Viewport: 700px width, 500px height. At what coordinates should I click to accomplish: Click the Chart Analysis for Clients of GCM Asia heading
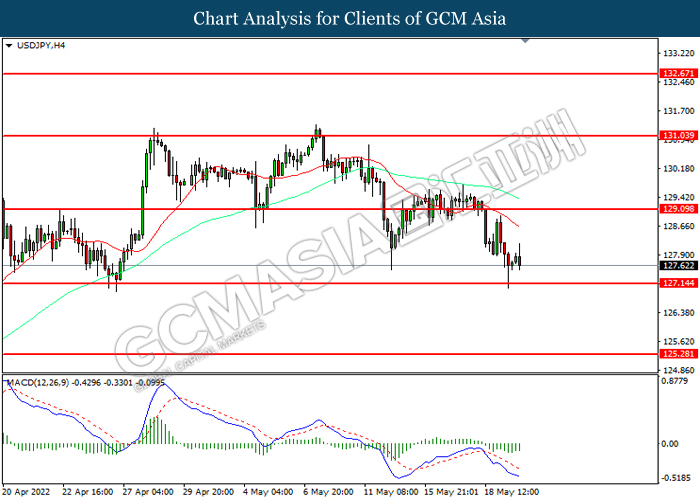[x=350, y=18]
